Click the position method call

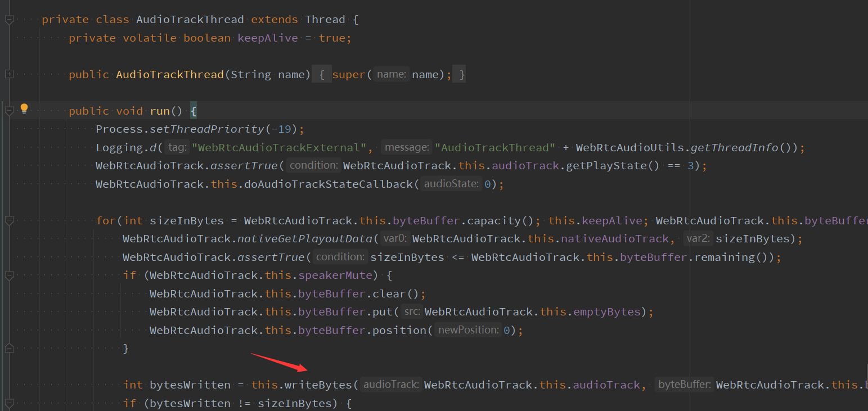coord(399,330)
